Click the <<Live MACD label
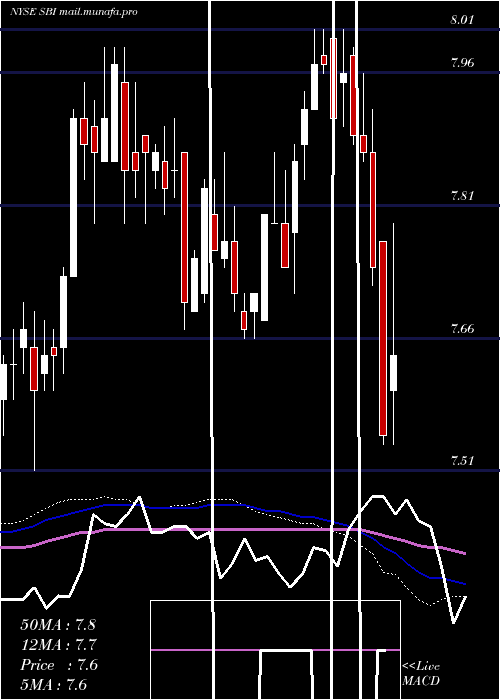This screenshot has height=700, width=500. coord(421,673)
